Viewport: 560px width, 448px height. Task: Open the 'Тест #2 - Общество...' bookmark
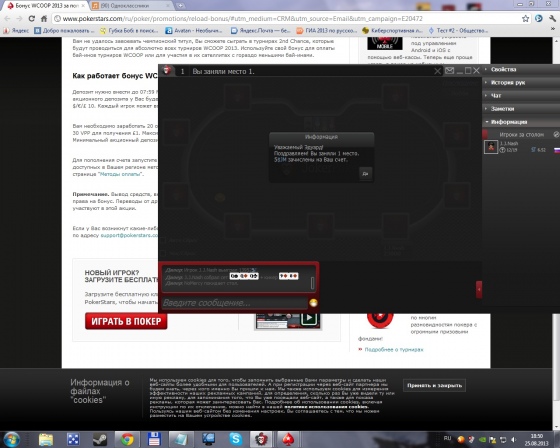[458, 31]
